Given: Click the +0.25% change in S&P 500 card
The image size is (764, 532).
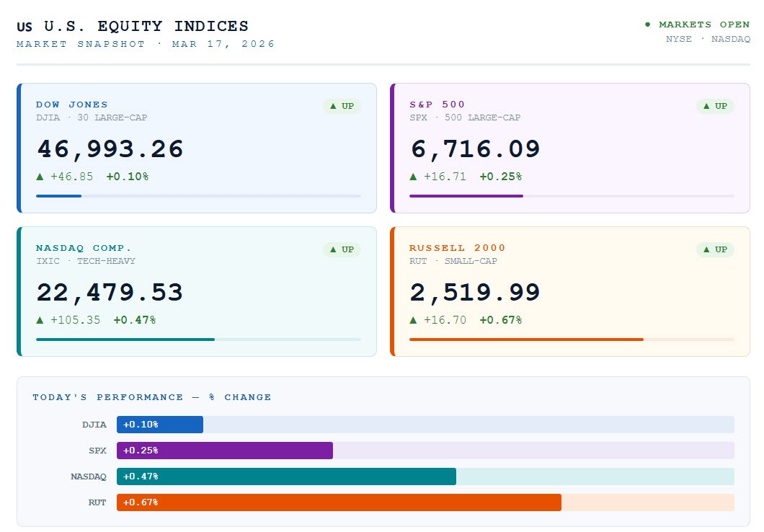Looking at the screenshot, I should (x=500, y=176).
